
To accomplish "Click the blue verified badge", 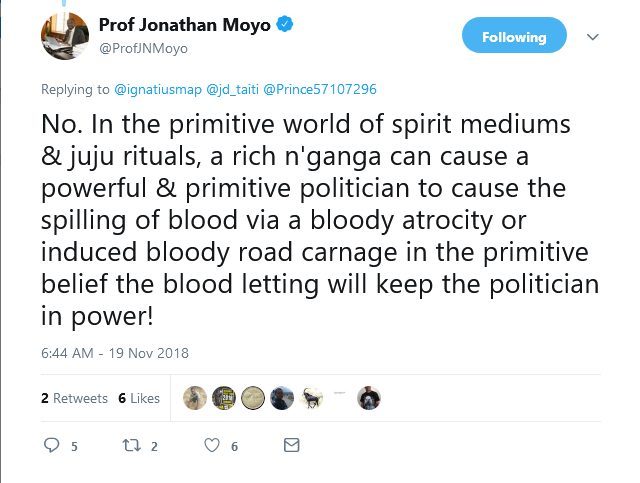I will pyautogui.click(x=285, y=26).
